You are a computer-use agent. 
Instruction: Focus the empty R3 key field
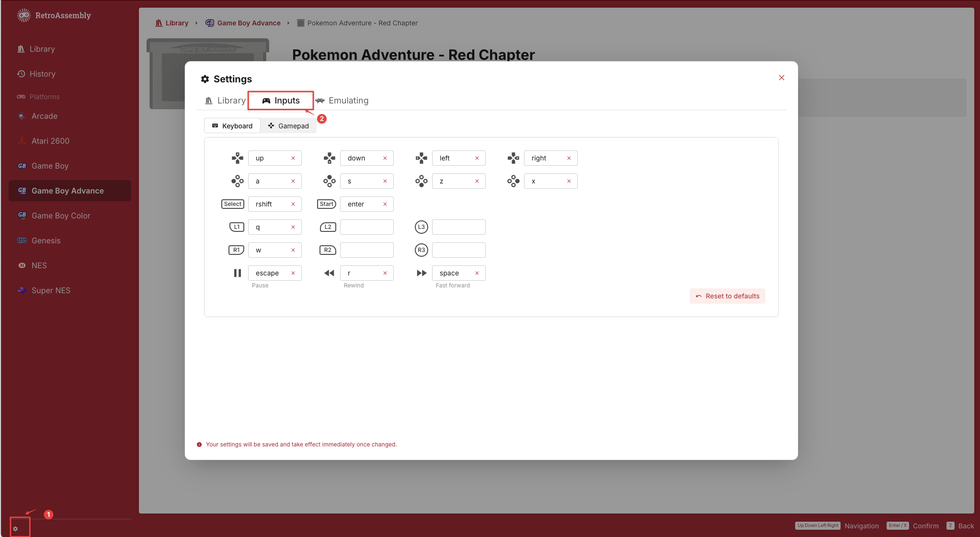coord(459,250)
